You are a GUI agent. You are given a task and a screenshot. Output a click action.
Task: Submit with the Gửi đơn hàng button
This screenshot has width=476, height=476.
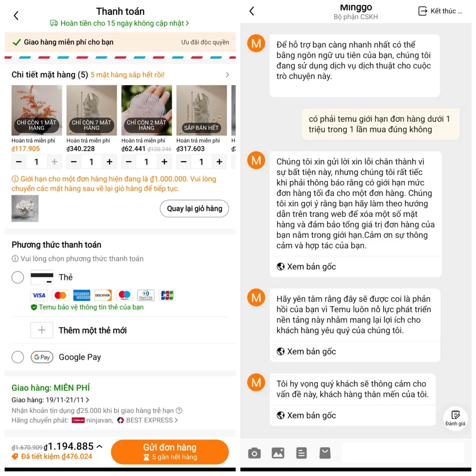170,452
